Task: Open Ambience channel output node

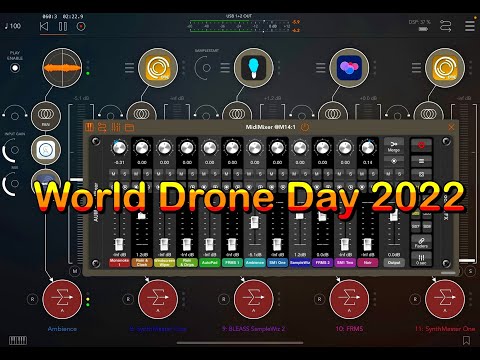Action: [x=62, y=299]
